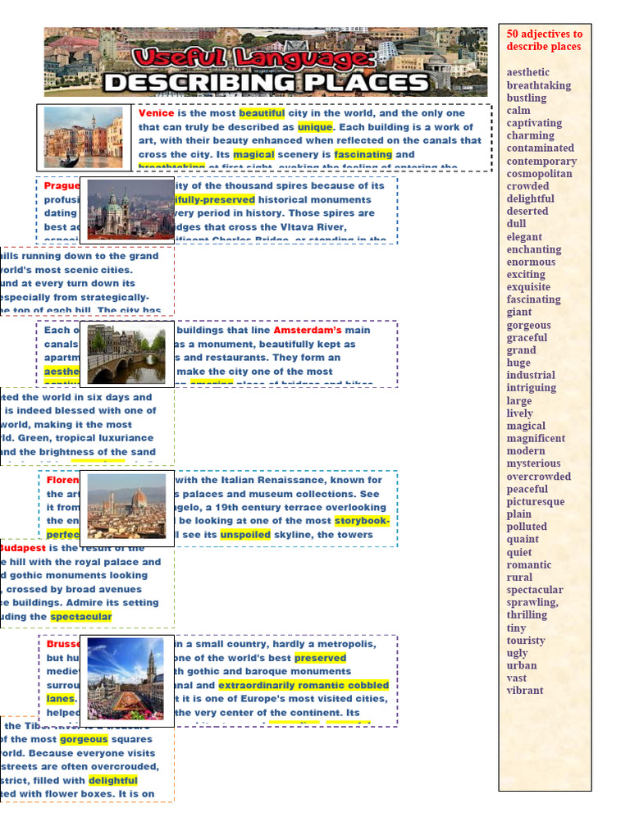Viewport: 630px width, 840px height.
Task: Click 'crowded' in the adjectives list
Action: point(527,186)
